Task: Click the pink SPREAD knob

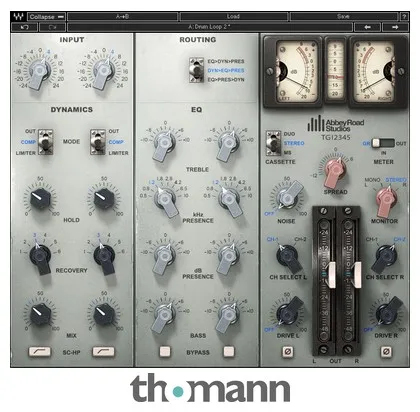Action: [335, 173]
